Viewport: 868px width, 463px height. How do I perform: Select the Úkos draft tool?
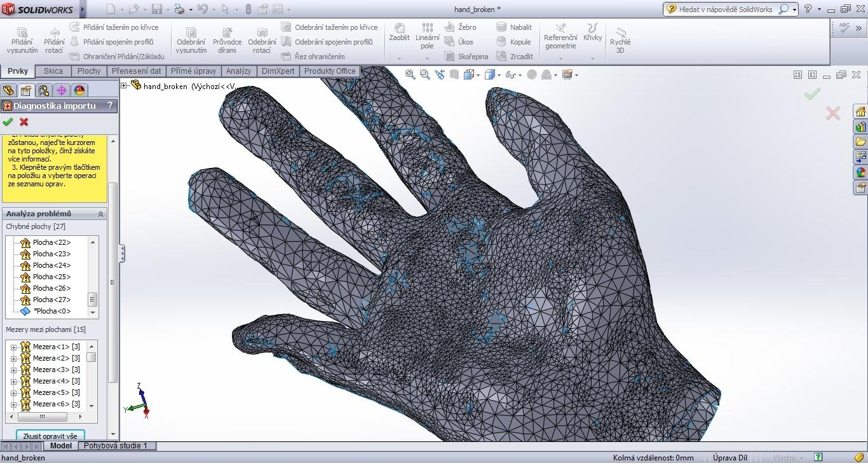point(459,42)
